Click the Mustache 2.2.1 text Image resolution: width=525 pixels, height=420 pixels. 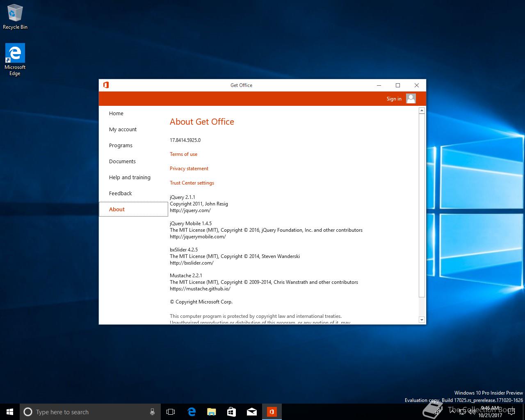point(186,276)
